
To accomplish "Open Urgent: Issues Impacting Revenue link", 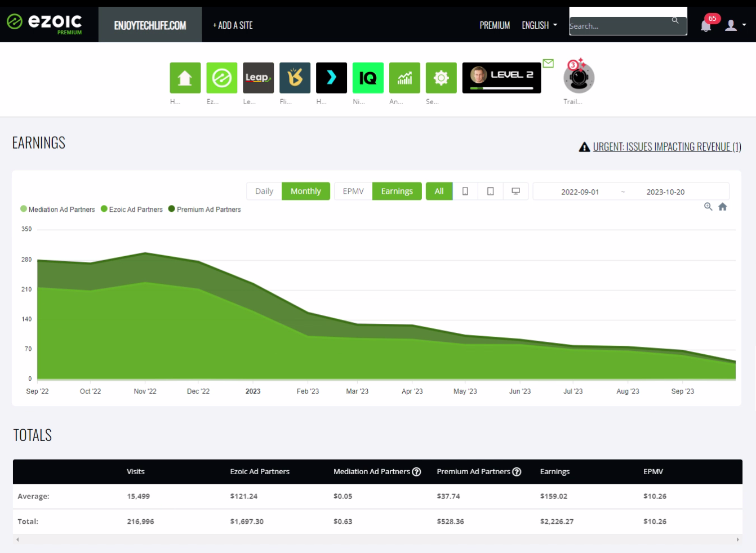I will click(667, 147).
